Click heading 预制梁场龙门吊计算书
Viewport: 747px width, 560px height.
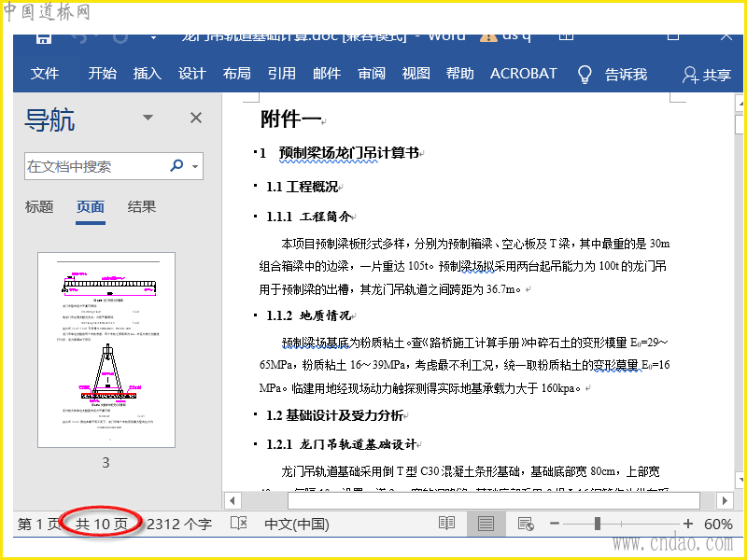[x=348, y=153]
